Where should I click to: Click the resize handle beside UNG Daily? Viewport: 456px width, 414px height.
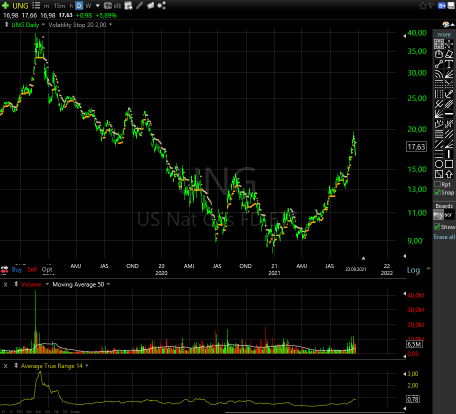[6, 24]
